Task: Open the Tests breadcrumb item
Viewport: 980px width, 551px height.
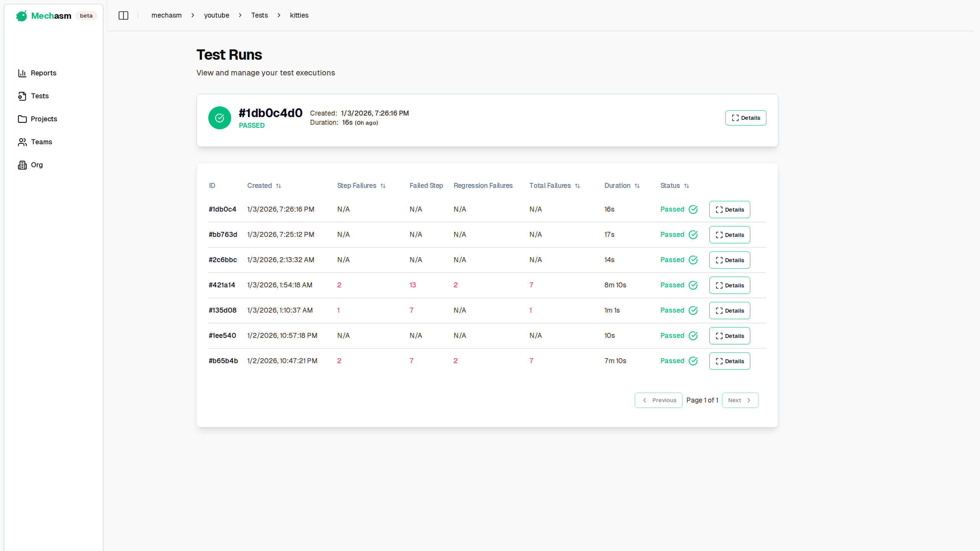Action: 259,15
